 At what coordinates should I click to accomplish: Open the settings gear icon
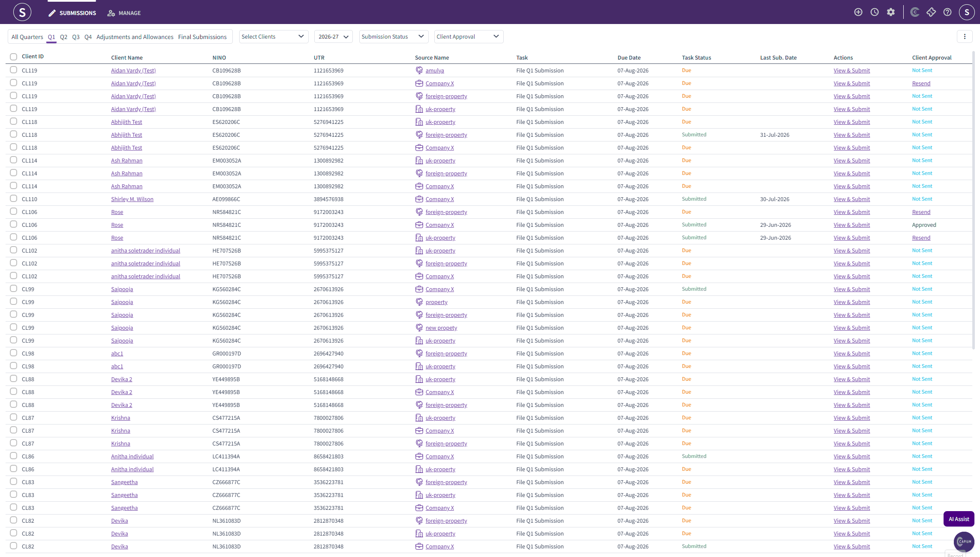click(891, 12)
